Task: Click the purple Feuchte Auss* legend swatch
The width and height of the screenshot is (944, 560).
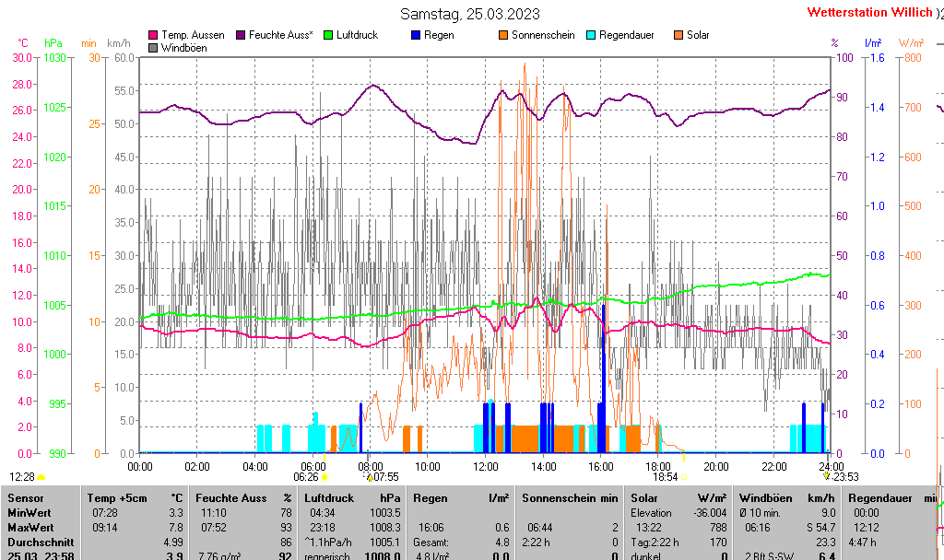Action: [241, 36]
